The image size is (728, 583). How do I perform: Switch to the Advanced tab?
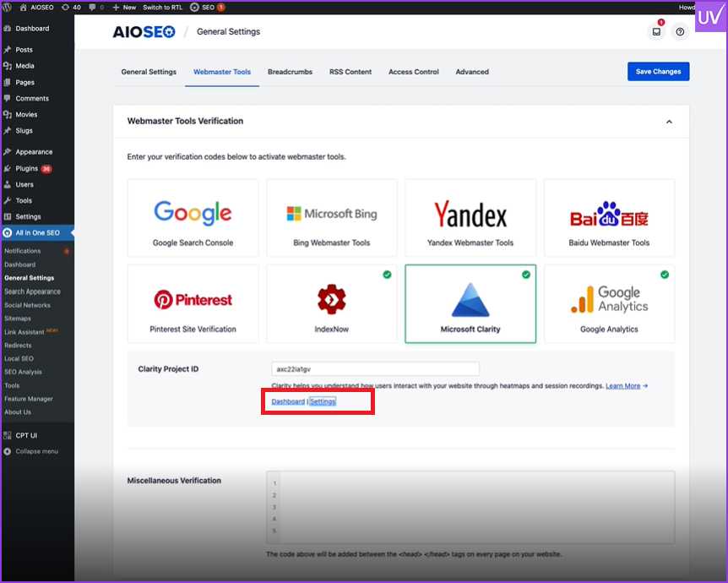click(472, 72)
